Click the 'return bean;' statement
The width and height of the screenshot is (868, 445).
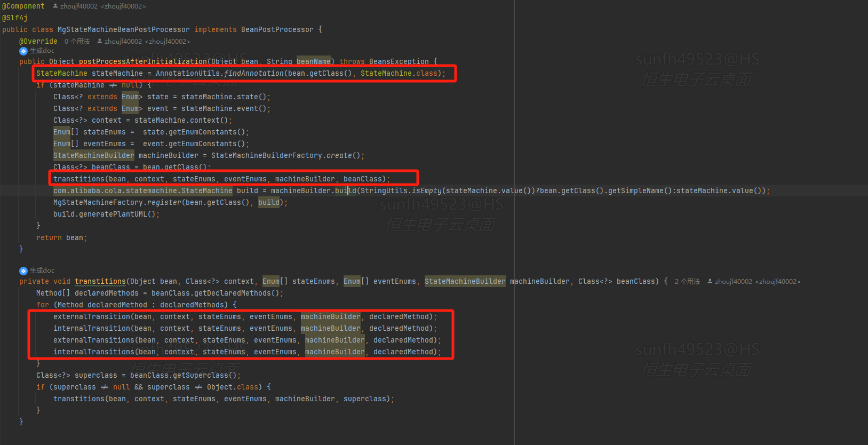tap(62, 238)
